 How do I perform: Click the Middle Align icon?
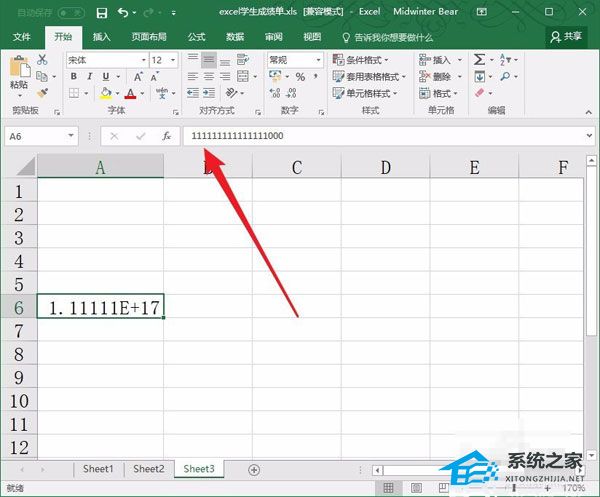[209, 60]
